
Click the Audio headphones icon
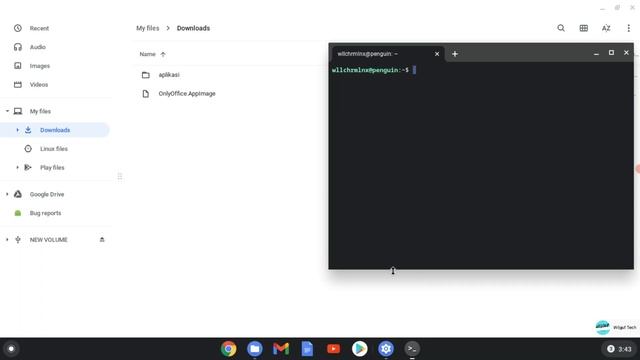(x=18, y=47)
